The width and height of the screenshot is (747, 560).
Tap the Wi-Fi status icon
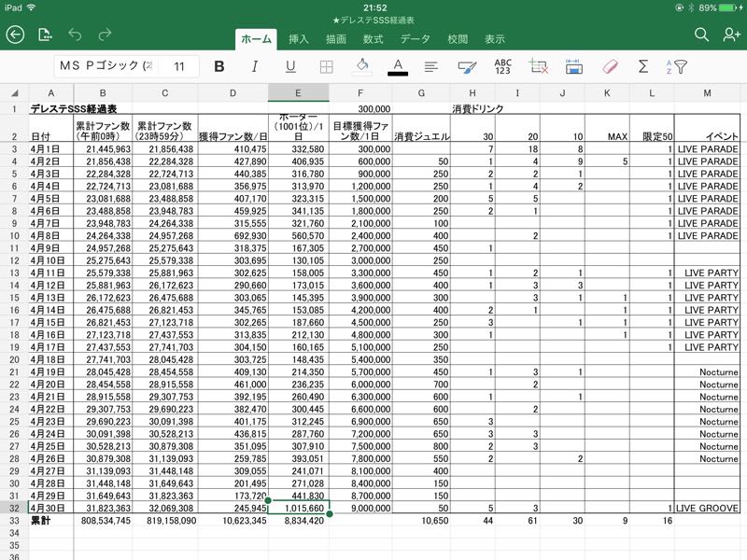[32, 7]
